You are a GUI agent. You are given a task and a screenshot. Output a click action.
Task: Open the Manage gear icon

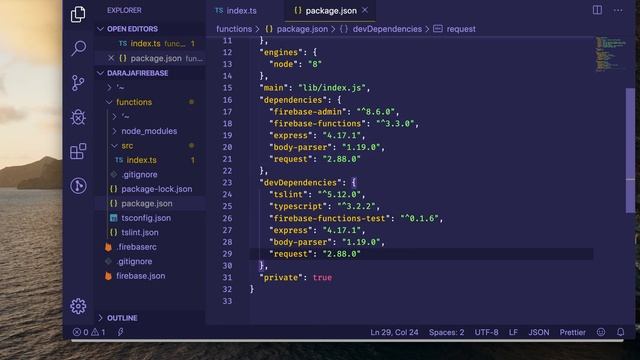point(78,306)
